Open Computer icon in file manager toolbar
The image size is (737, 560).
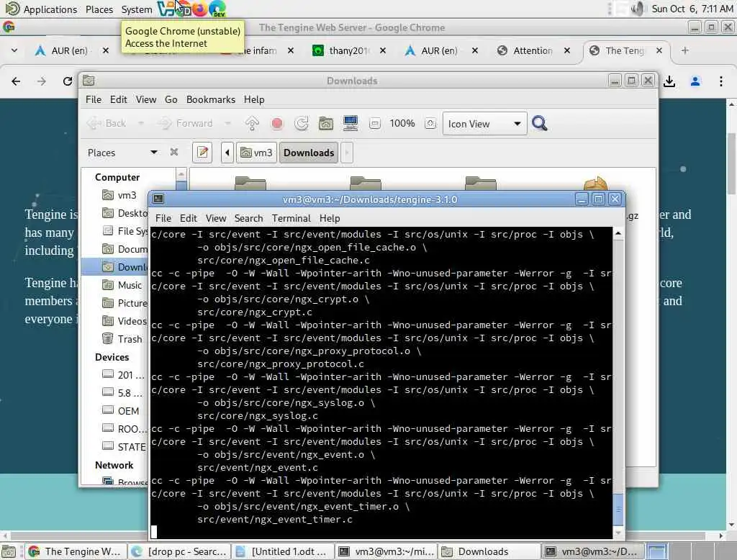point(351,124)
